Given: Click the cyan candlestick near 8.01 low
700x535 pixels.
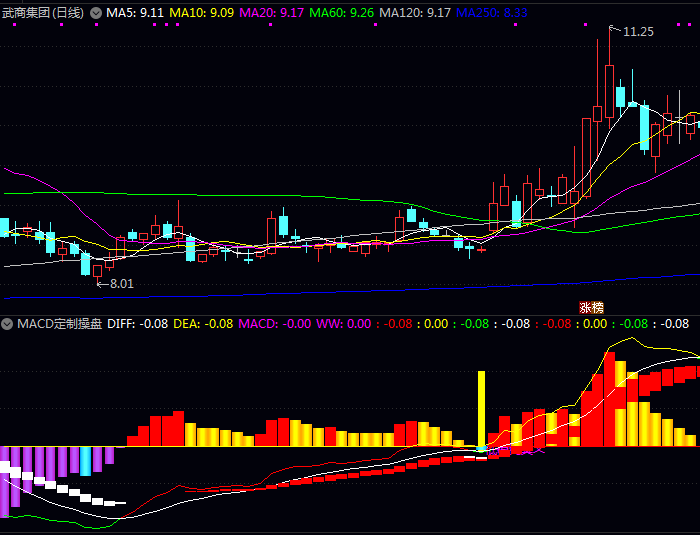Looking at the screenshot, I should pyautogui.click(x=85, y=264).
